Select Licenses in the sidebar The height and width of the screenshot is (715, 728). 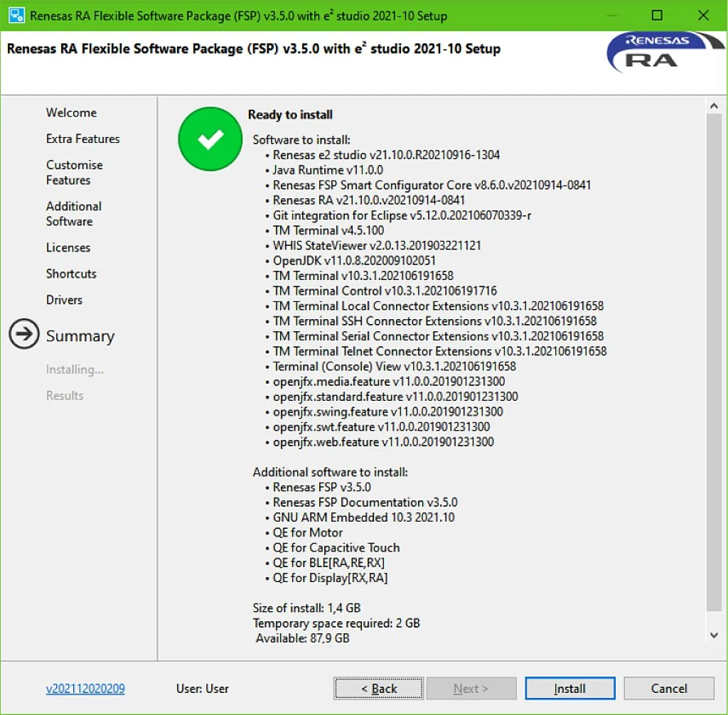tap(68, 247)
